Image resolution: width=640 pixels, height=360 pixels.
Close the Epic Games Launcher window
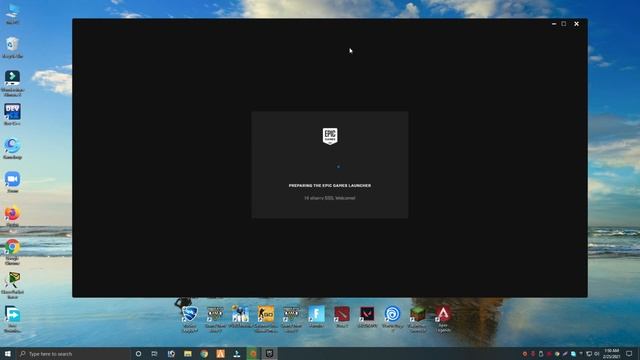click(576, 24)
